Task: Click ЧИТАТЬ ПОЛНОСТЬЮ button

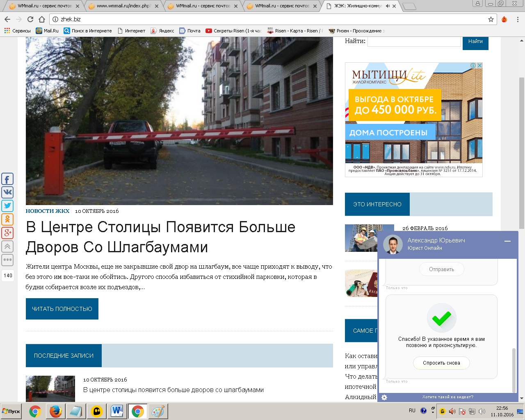Action: pyautogui.click(x=62, y=309)
